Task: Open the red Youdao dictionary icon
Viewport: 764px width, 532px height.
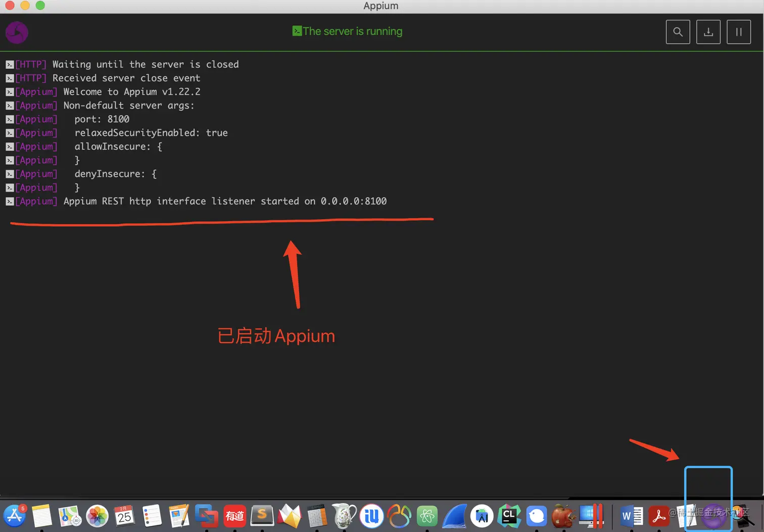Action: 234,516
